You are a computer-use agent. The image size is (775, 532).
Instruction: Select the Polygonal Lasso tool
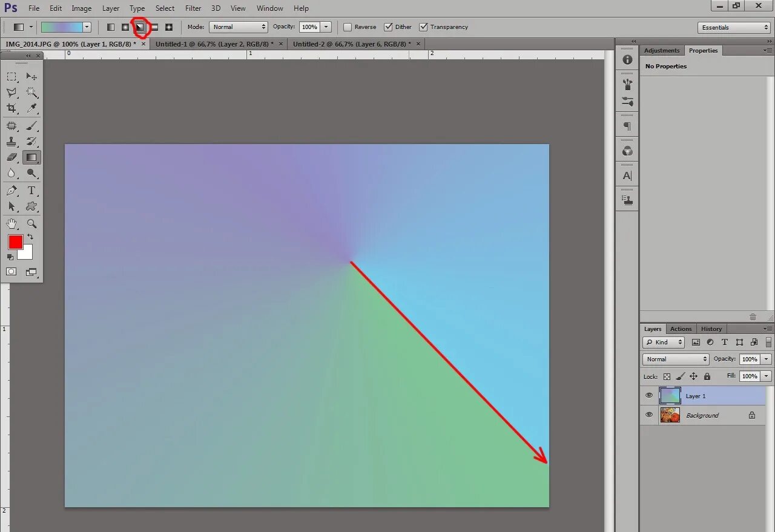12,93
